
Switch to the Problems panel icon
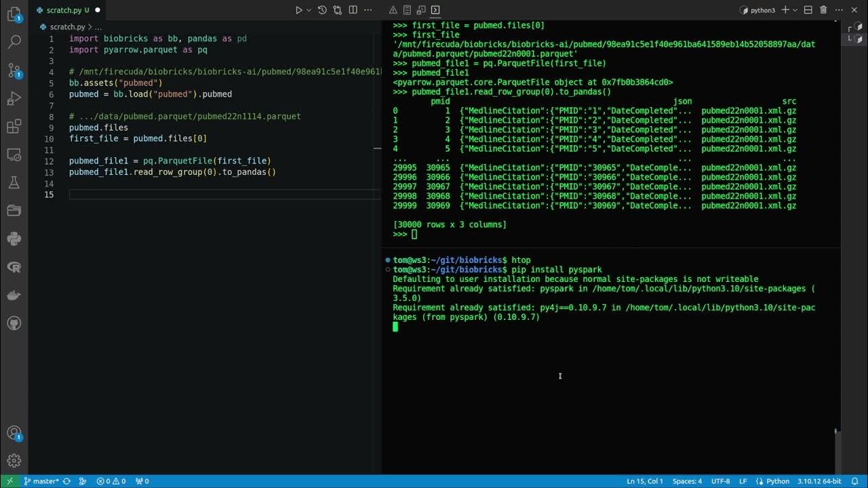point(393,10)
